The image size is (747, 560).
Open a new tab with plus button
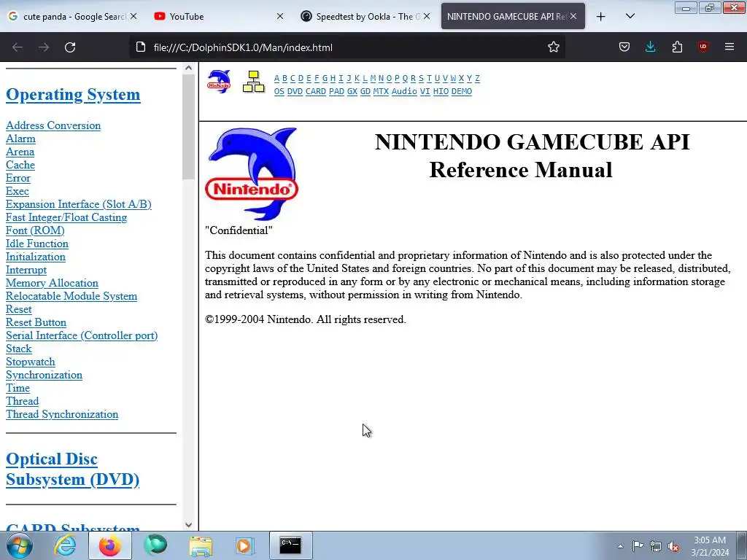601,16
